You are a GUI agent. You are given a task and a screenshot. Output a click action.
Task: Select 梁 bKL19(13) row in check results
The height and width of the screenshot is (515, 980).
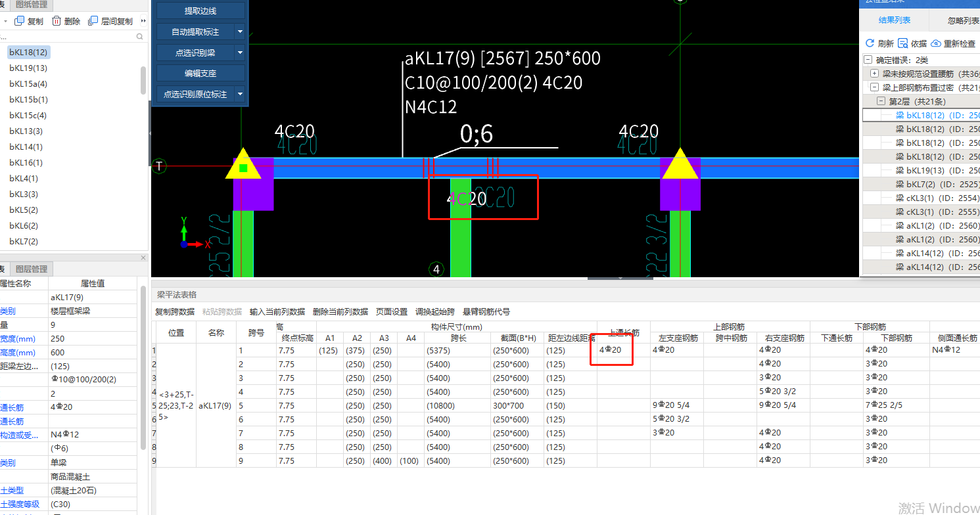(938, 170)
